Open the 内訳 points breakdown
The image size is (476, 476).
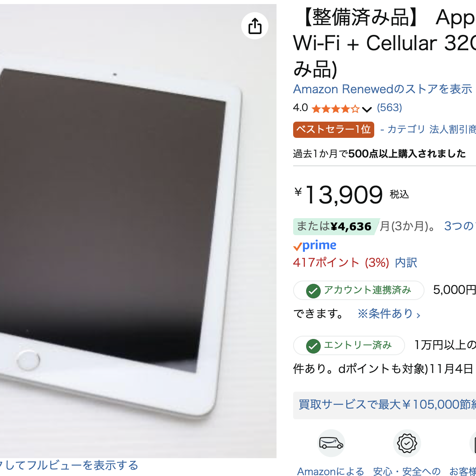406,263
